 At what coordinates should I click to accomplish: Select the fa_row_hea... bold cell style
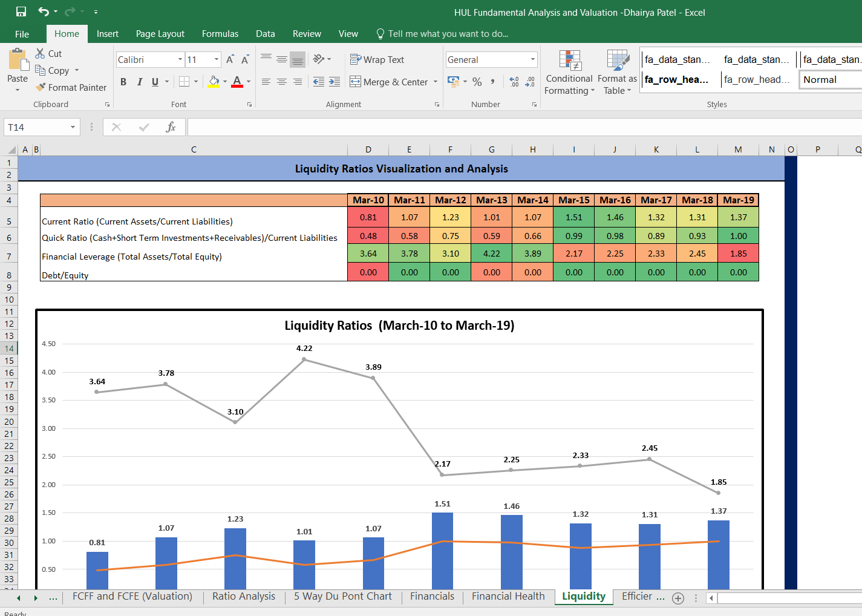tap(680, 79)
